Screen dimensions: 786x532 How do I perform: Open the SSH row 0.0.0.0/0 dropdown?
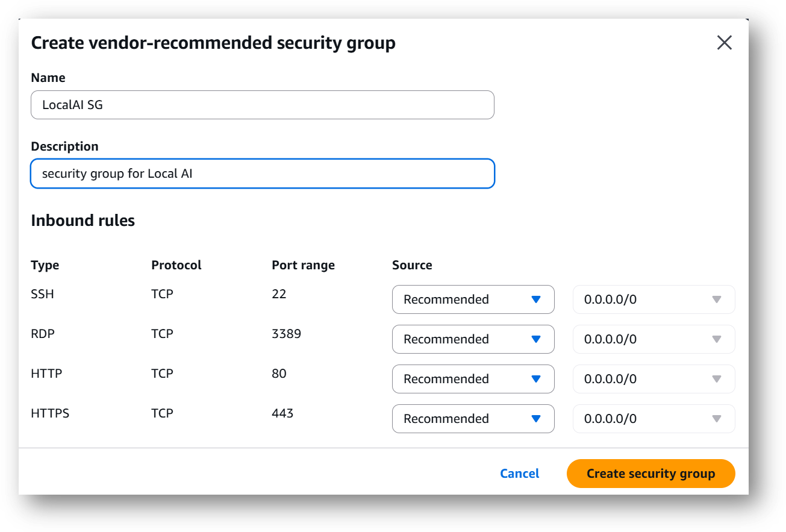[653, 299]
